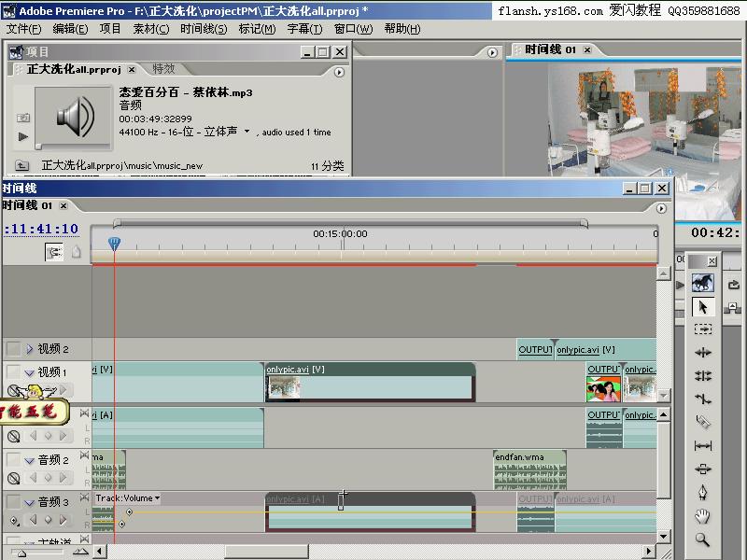Click the timeline horizontal scrollbar thumb

pyautogui.click(x=266, y=552)
